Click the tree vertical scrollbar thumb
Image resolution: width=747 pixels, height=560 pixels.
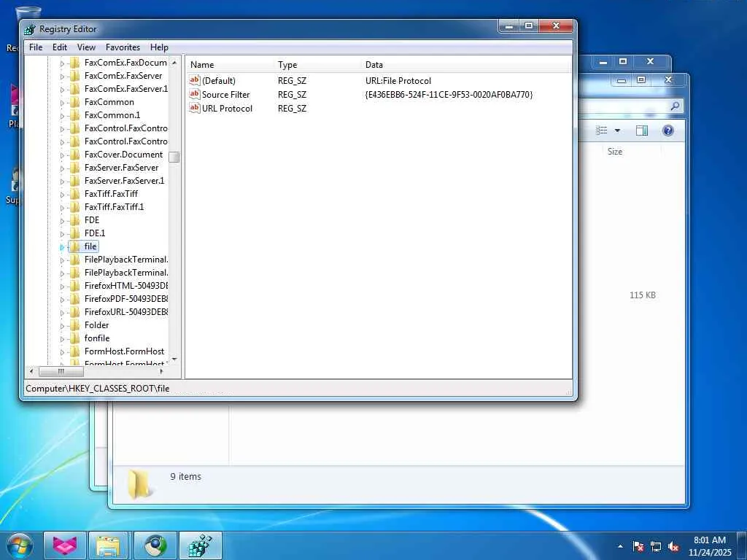coord(174,157)
